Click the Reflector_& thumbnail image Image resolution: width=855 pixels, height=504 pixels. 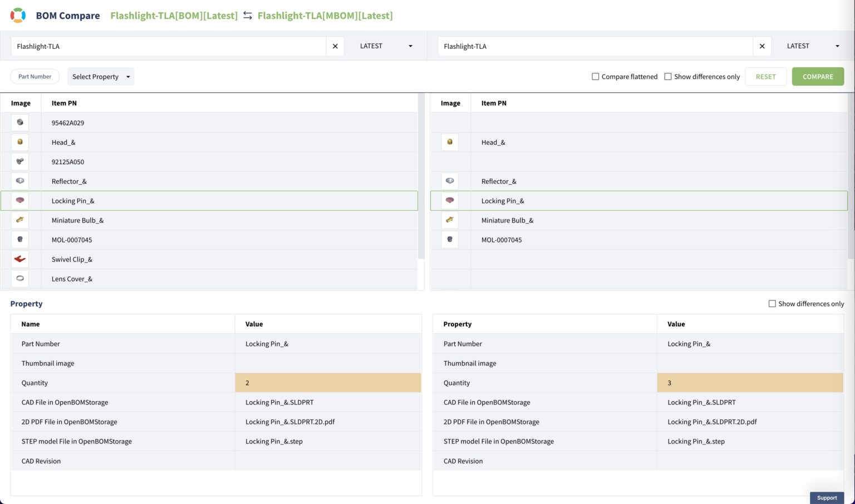tap(19, 181)
